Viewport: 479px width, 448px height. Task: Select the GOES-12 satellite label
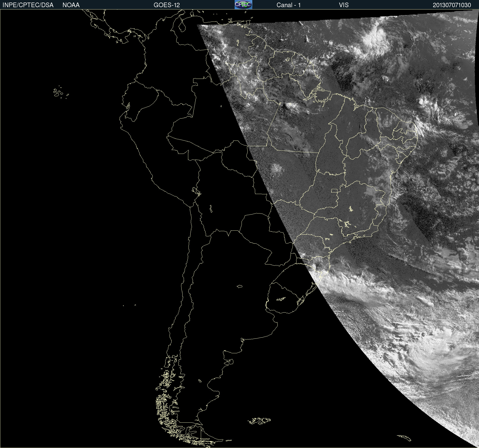click(167, 5)
